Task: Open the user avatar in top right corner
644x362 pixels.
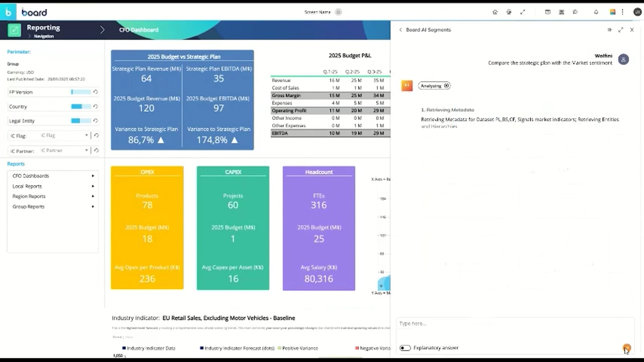Action: [637, 12]
